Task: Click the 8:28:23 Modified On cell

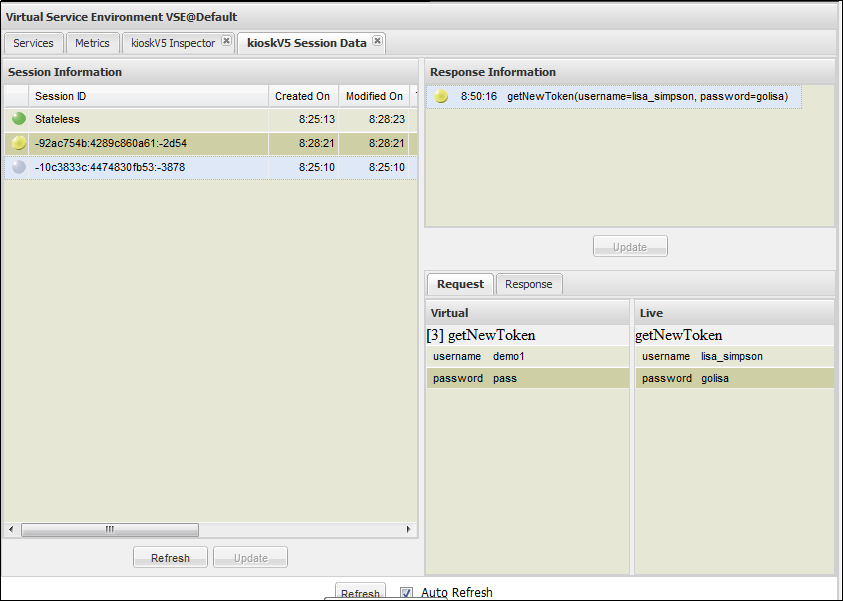Action: coord(374,119)
